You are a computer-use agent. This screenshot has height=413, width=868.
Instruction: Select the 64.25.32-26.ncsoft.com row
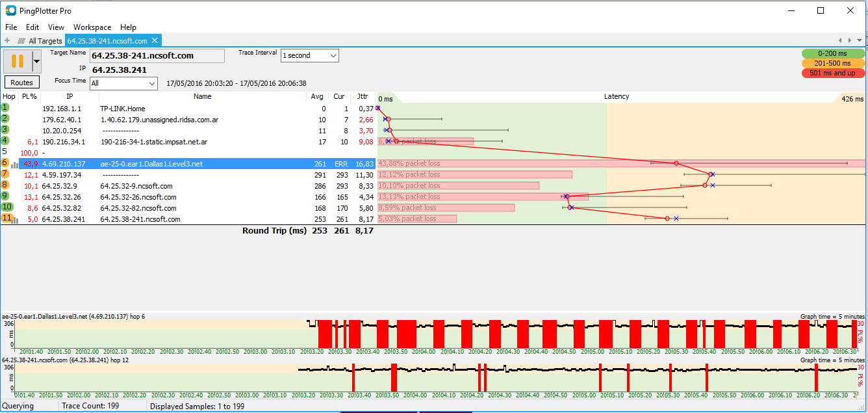click(x=188, y=197)
